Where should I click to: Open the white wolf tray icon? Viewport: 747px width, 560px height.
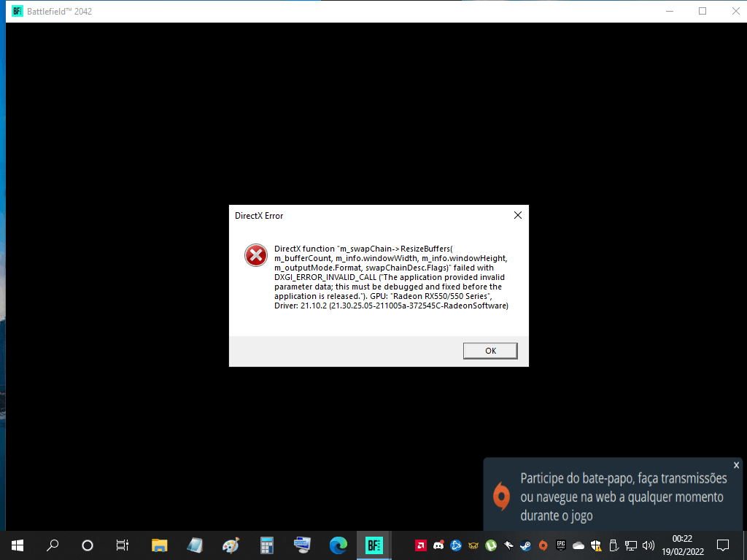(x=508, y=545)
